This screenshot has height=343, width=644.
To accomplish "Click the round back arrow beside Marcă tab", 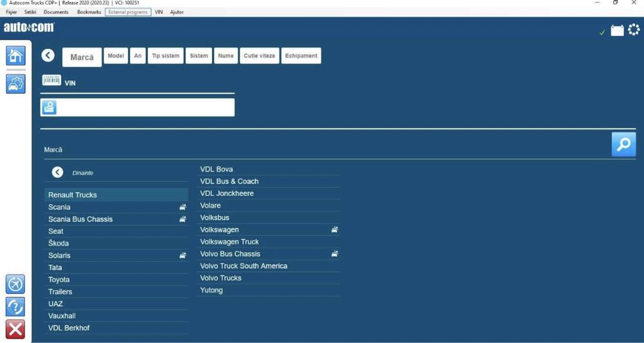I will (48, 55).
